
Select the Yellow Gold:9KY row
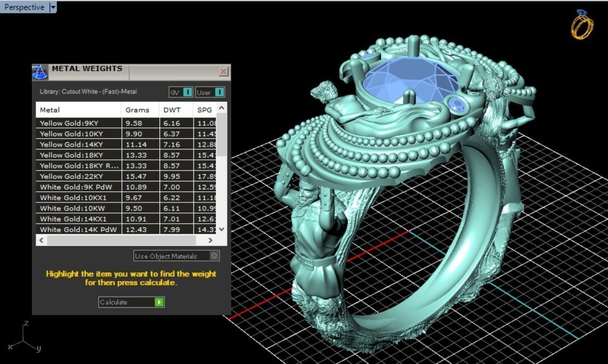[x=126, y=123]
